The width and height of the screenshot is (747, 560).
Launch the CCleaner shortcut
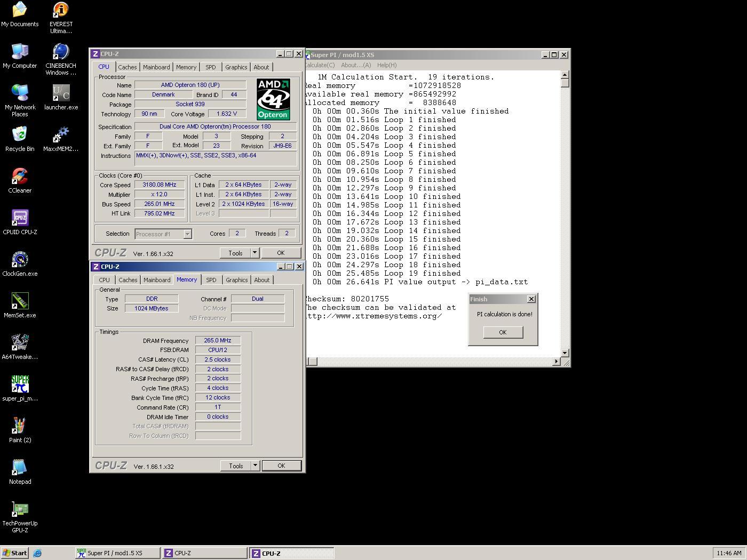pos(20,181)
